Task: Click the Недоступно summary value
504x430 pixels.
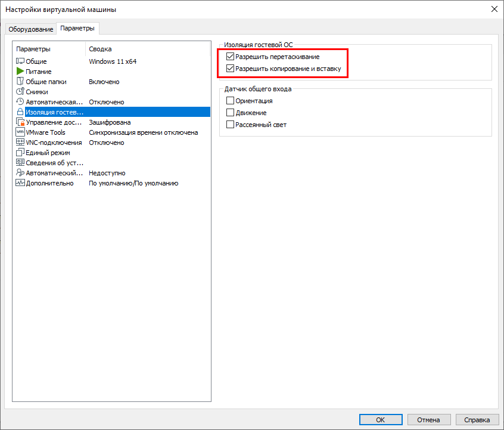Action: (x=107, y=173)
